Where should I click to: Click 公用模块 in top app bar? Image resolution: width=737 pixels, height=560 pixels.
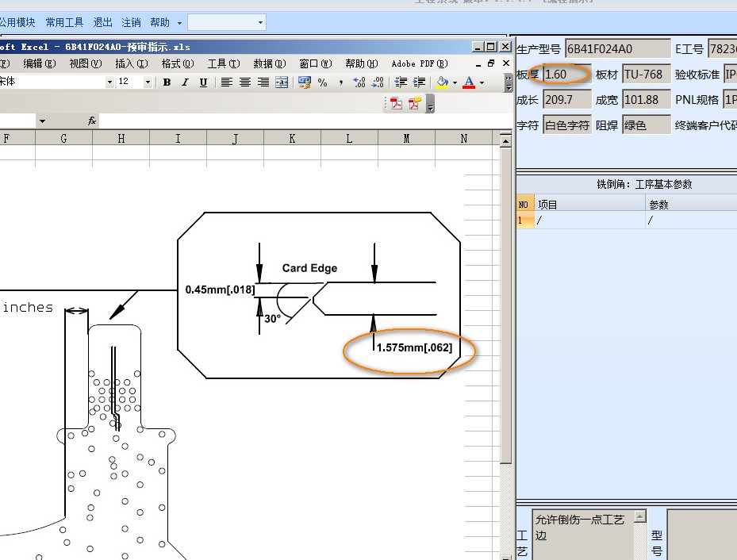pyautogui.click(x=17, y=22)
